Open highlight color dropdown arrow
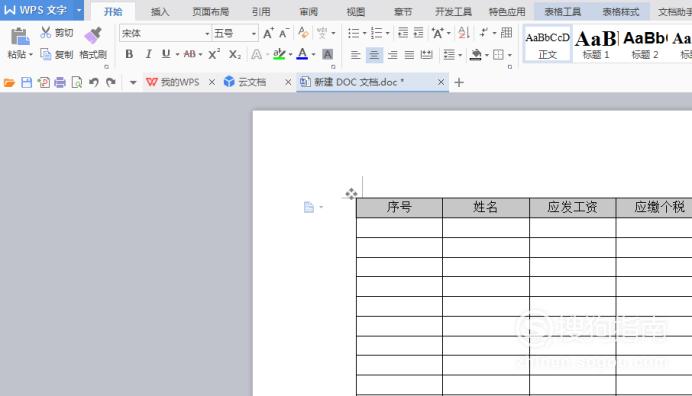The image size is (692, 396). coord(290,55)
